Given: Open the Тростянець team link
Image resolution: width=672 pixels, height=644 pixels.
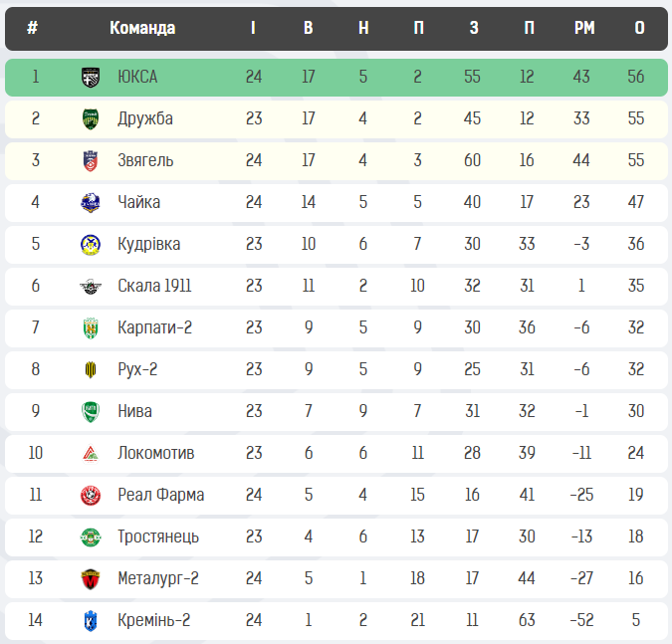Looking at the screenshot, I should 157,537.
